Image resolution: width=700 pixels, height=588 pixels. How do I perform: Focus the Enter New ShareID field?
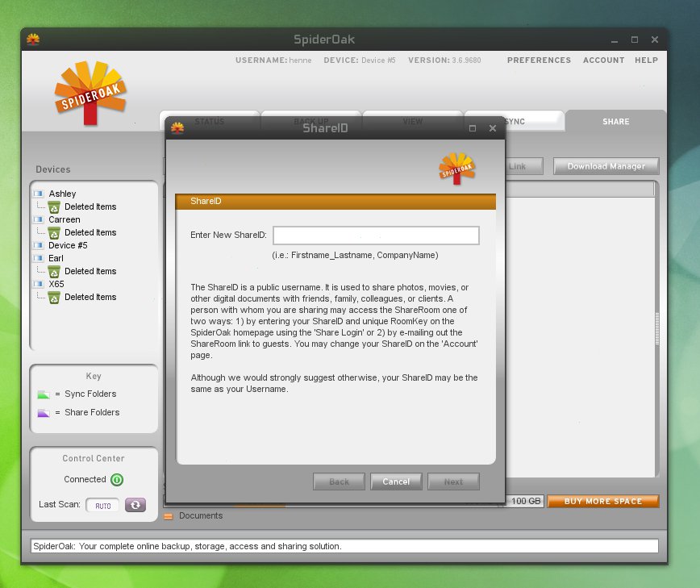(376, 236)
